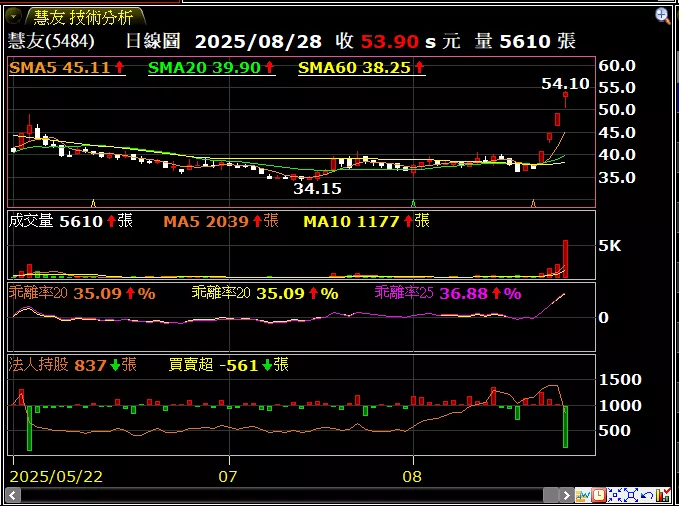Click the blue undo arrow icon
This screenshot has width=679, height=506.
coord(647,495)
